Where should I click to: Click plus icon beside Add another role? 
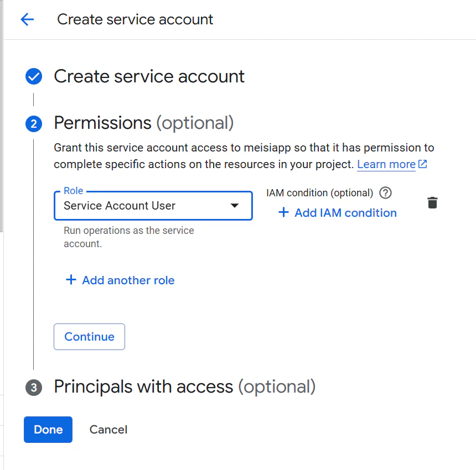tap(71, 280)
